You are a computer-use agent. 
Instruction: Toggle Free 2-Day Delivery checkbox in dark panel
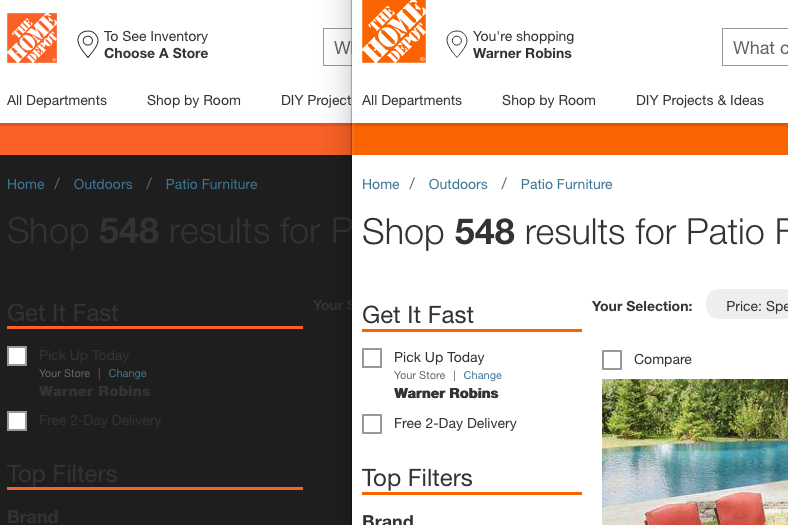[x=17, y=421]
